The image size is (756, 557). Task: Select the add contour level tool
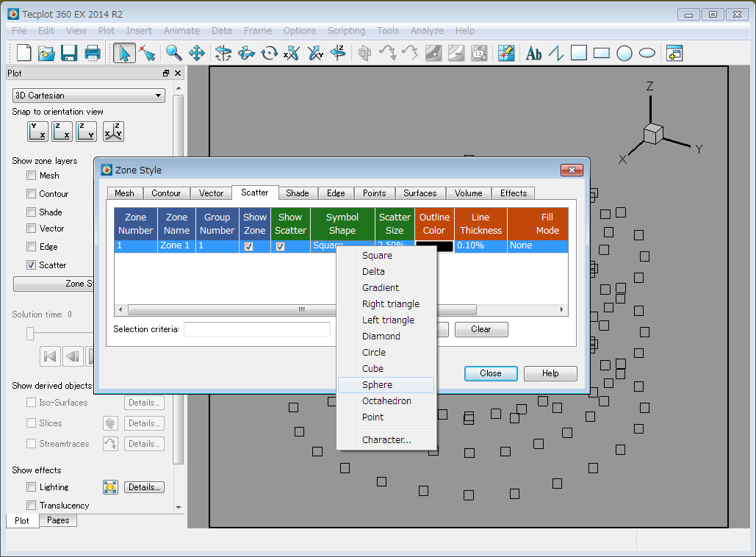tap(433, 53)
